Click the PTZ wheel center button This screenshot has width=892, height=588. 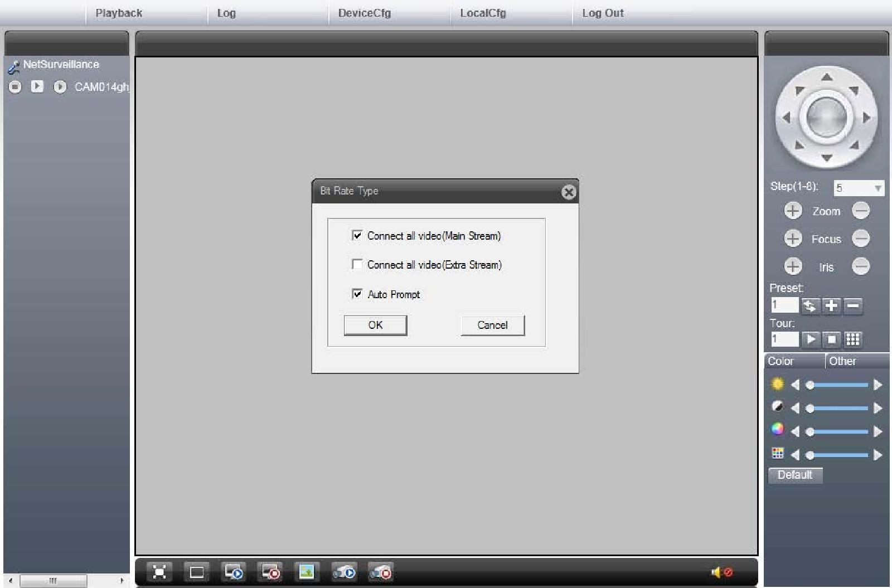click(x=827, y=118)
